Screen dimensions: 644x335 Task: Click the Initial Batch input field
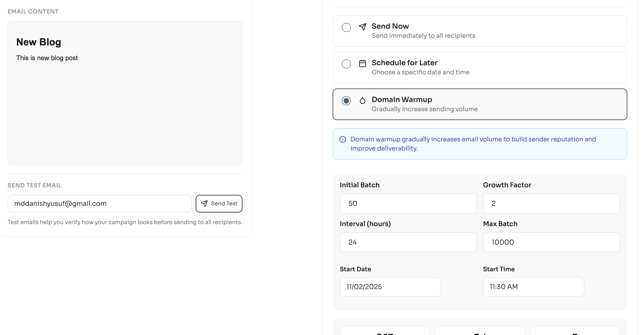[x=408, y=204]
